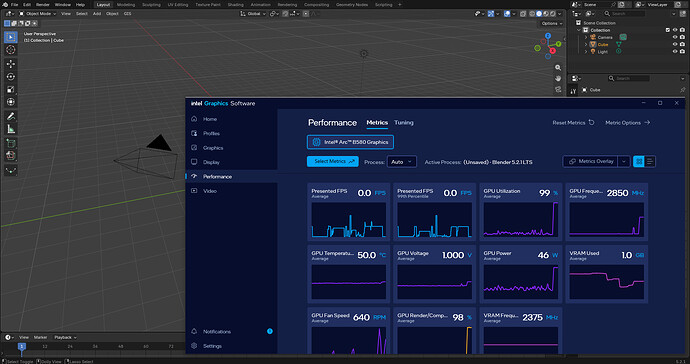Open the Metrics Overlay dropdown arrow

coord(624,162)
